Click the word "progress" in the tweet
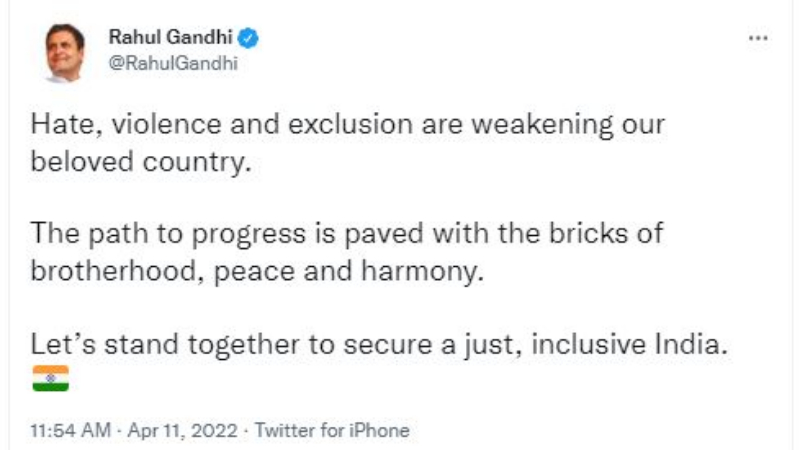 (249, 235)
